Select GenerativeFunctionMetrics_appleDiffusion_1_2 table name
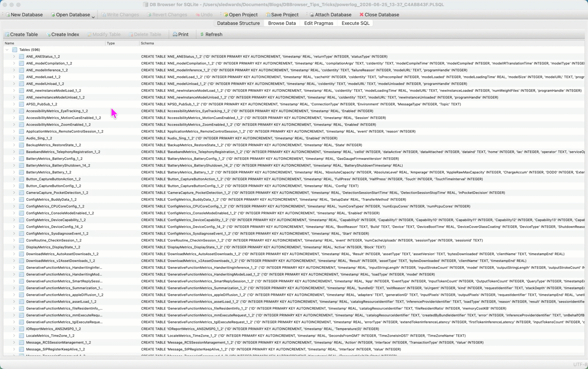 click(x=65, y=295)
